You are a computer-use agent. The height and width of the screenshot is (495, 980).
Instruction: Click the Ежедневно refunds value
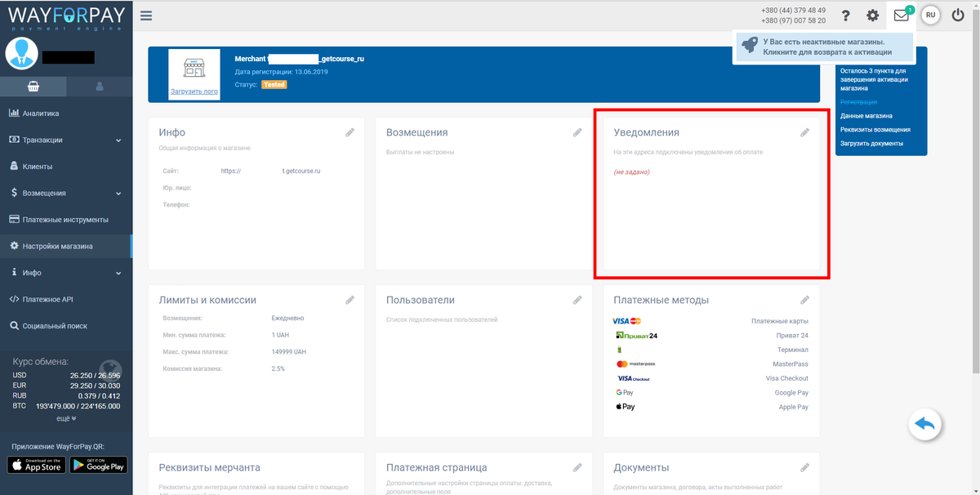point(287,318)
